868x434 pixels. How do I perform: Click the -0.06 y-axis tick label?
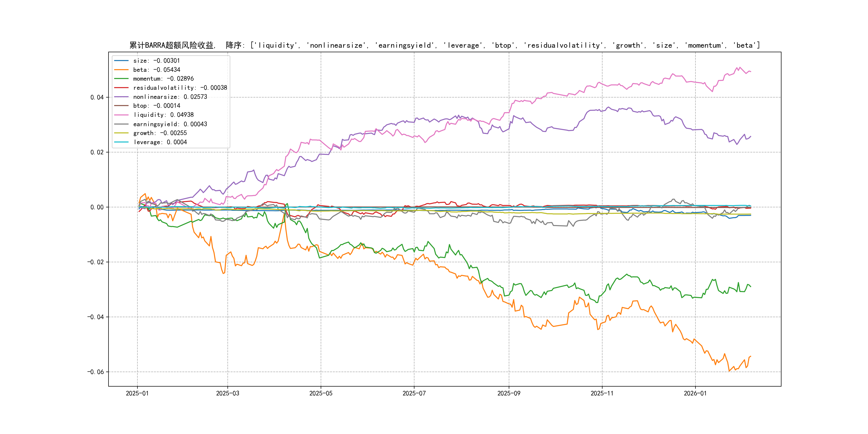(95, 372)
